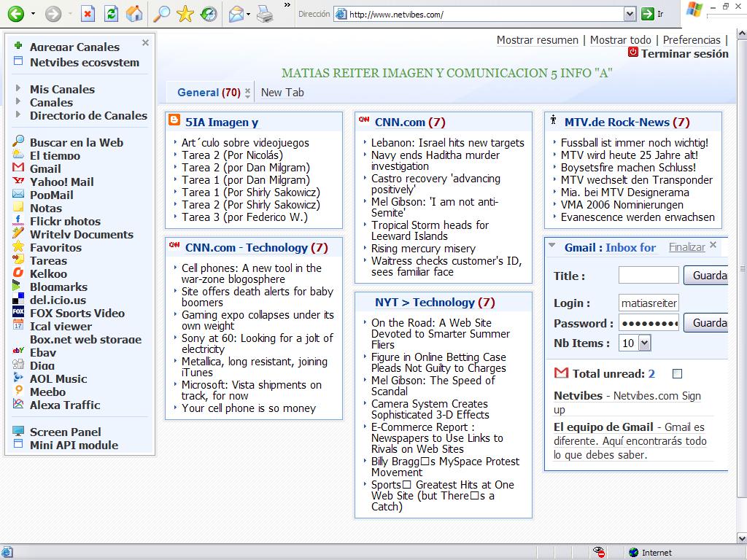This screenshot has width=747, height=560.
Task: Click the Yahoo! Mail sidebar icon
Action: point(18,181)
